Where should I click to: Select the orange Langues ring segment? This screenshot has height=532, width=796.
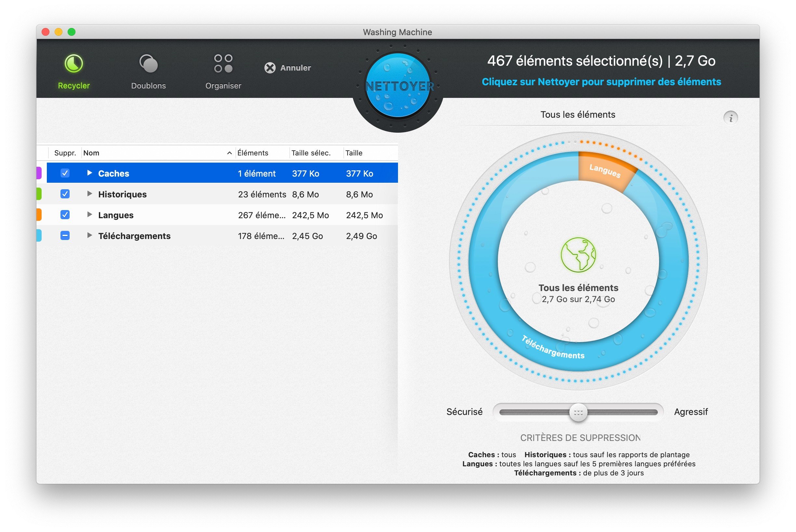tap(606, 171)
